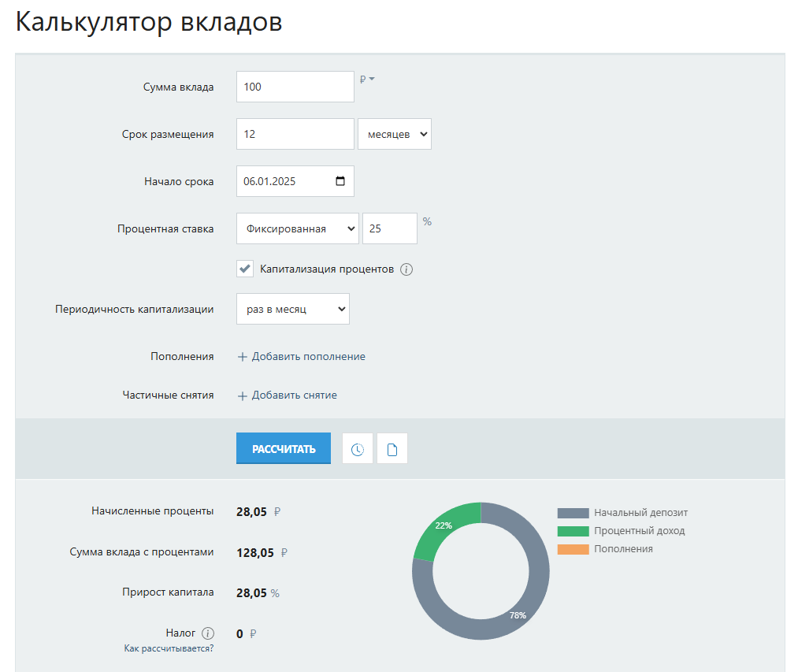Click the plus icon to add Пополнение
The height and width of the screenshot is (672, 798).
242,356
